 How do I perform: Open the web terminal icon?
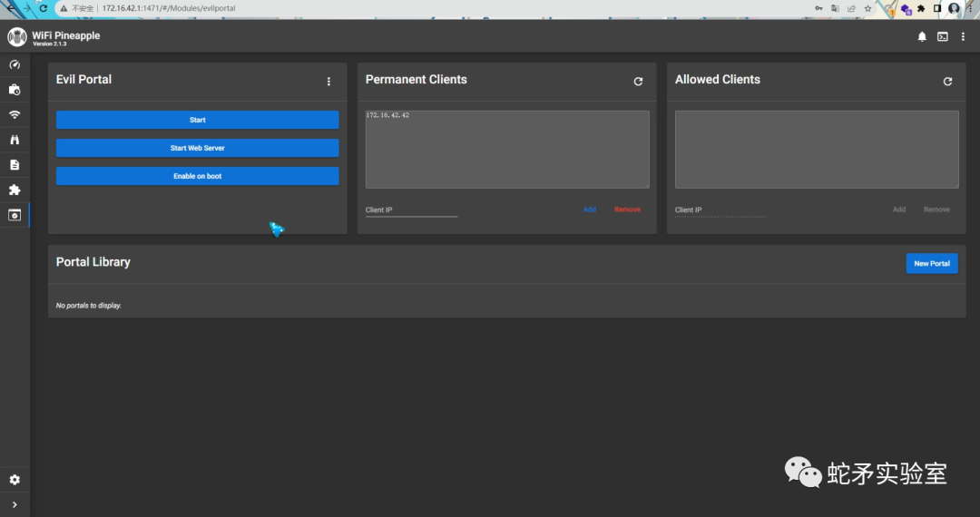click(x=943, y=37)
